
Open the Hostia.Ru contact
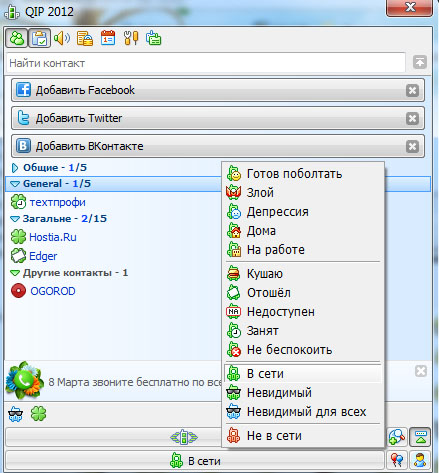53,237
